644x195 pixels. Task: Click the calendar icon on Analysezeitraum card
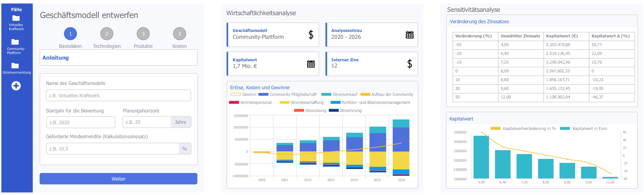[x=409, y=35]
